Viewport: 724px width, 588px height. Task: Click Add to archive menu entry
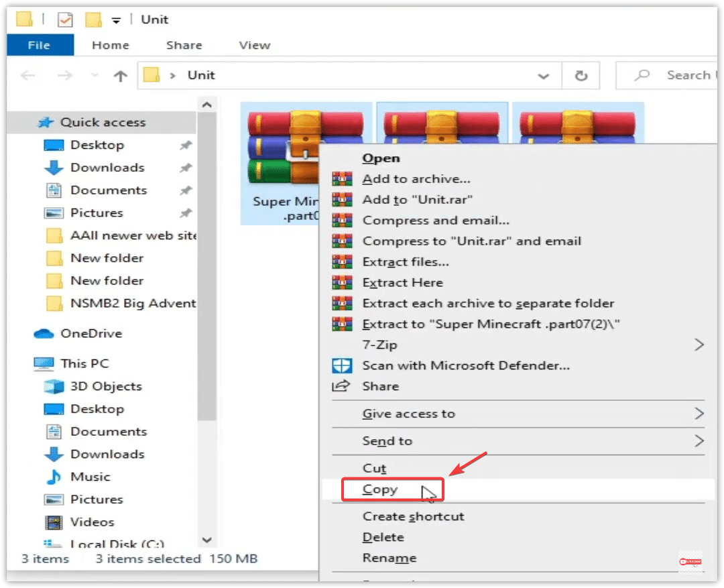point(416,179)
